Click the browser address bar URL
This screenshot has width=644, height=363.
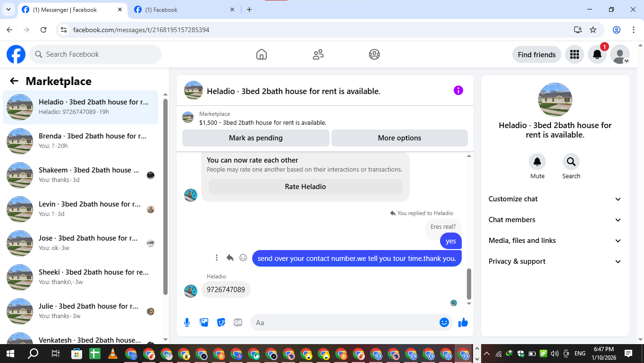141,30
